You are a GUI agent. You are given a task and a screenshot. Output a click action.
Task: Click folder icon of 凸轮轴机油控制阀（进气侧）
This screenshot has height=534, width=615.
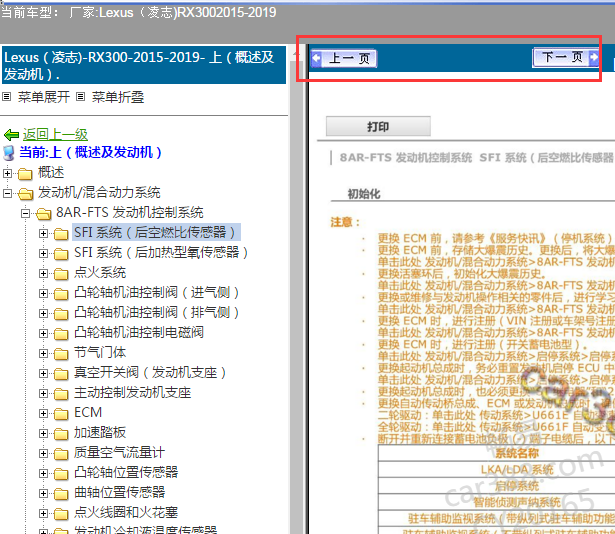[x=61, y=294]
